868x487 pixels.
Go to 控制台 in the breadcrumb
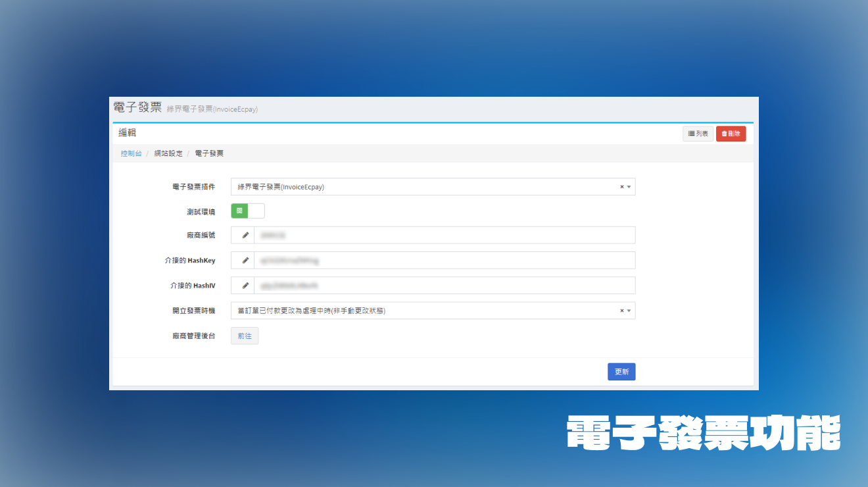[x=131, y=153]
